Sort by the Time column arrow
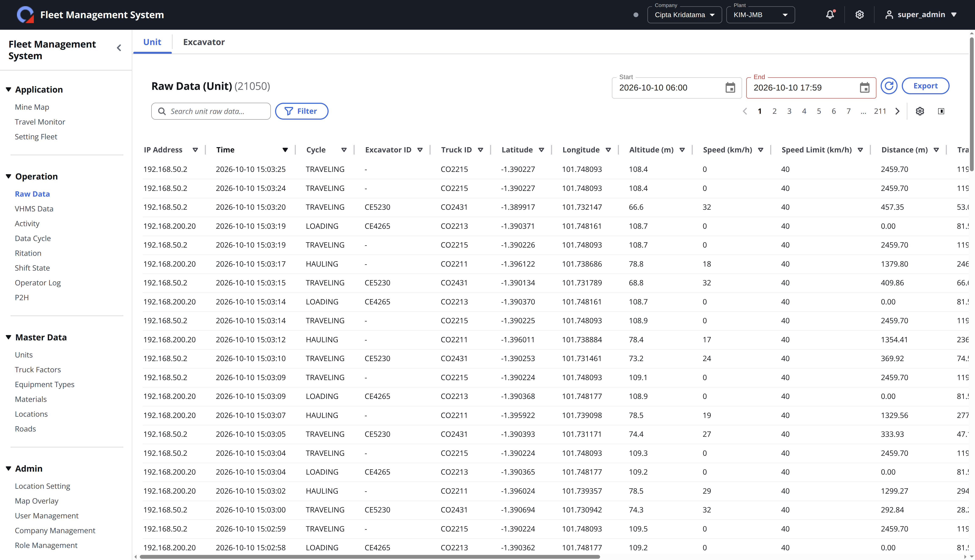Viewport: 975px width, 560px height. click(285, 150)
